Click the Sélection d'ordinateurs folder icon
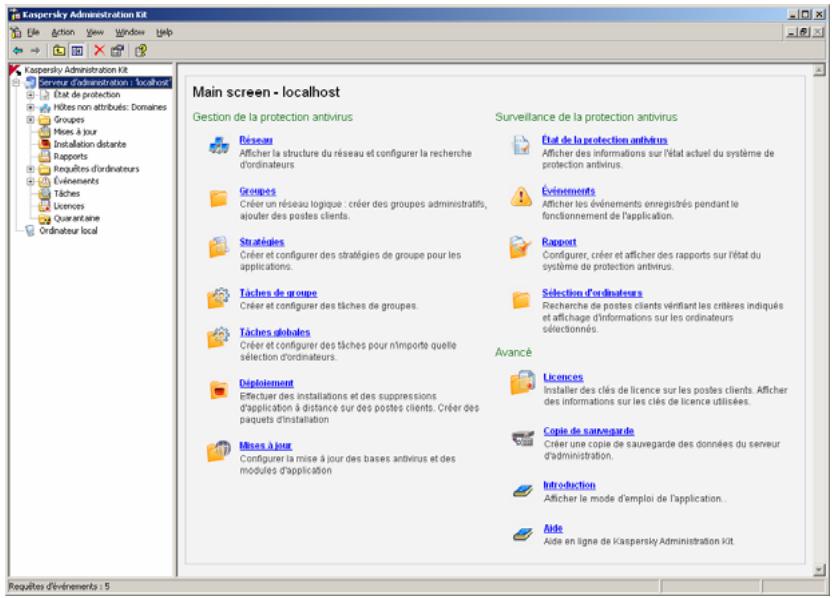 (521, 300)
